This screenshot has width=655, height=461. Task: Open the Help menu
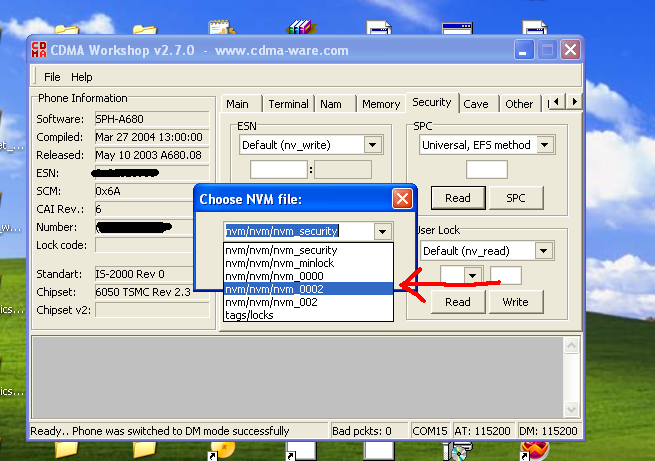(x=81, y=77)
